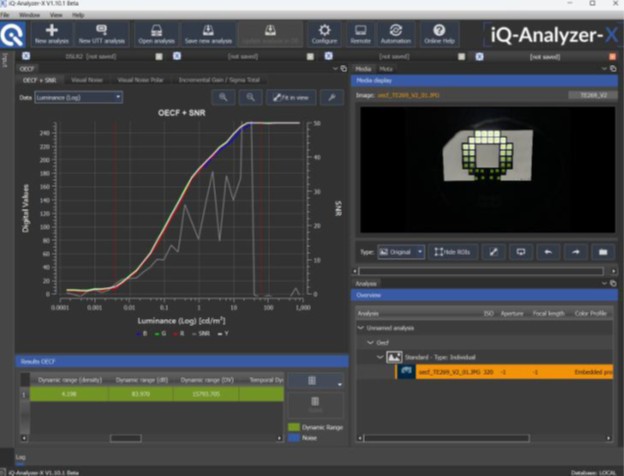The height and width of the screenshot is (476, 624).
Task: Toggle the third session color square
Action: 461,57
